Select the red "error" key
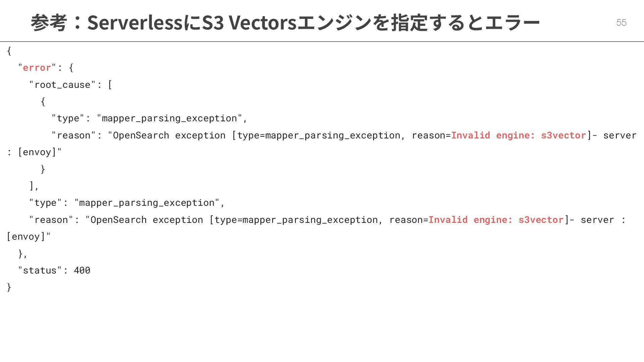 point(37,68)
